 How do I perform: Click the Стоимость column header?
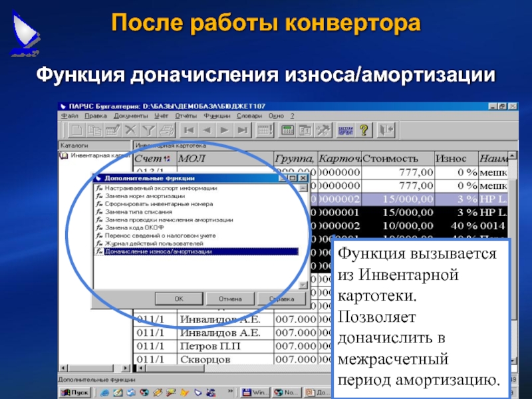398,158
